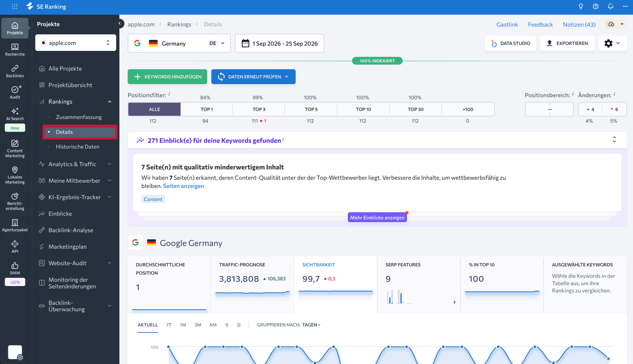The height and width of the screenshot is (364, 633).
Task: Open the apple.com project selector
Action: coord(75,43)
